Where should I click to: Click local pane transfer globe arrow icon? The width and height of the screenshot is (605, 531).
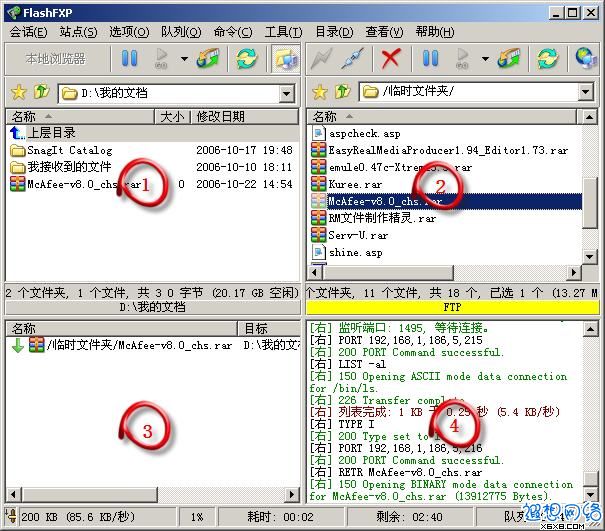(x=208, y=59)
